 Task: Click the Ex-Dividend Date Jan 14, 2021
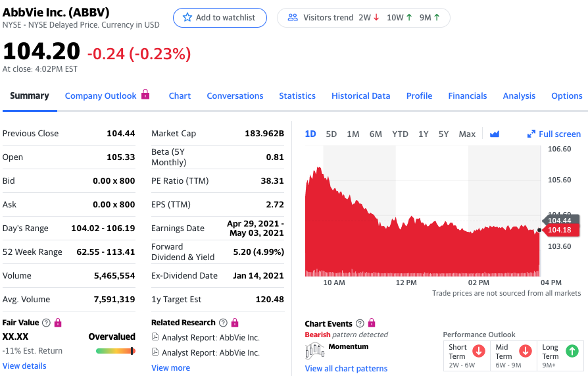point(258,276)
